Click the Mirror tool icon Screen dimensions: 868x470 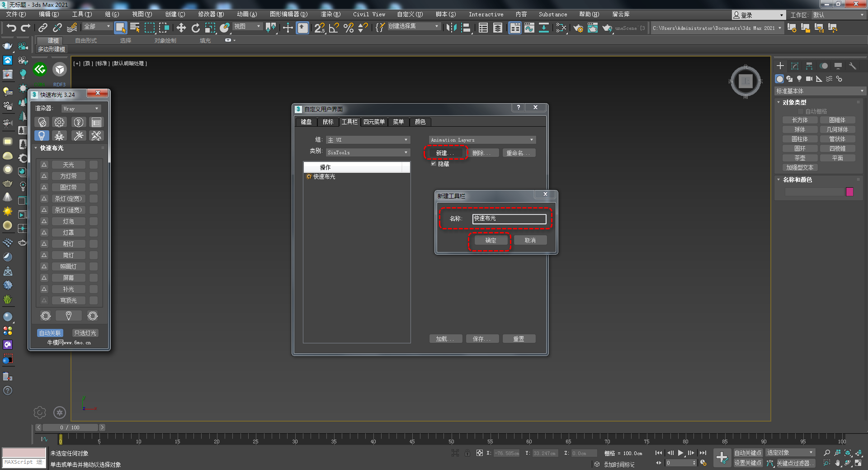coord(451,28)
